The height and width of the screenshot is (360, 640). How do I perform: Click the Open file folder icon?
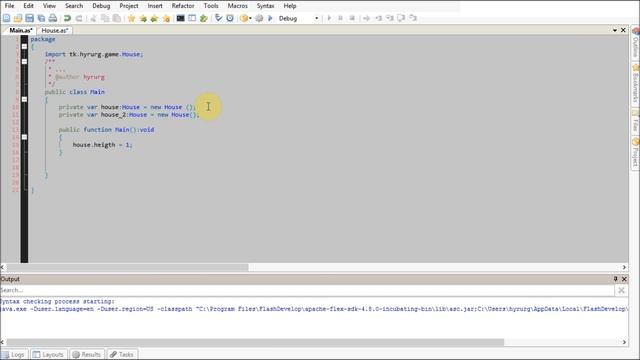18,18
